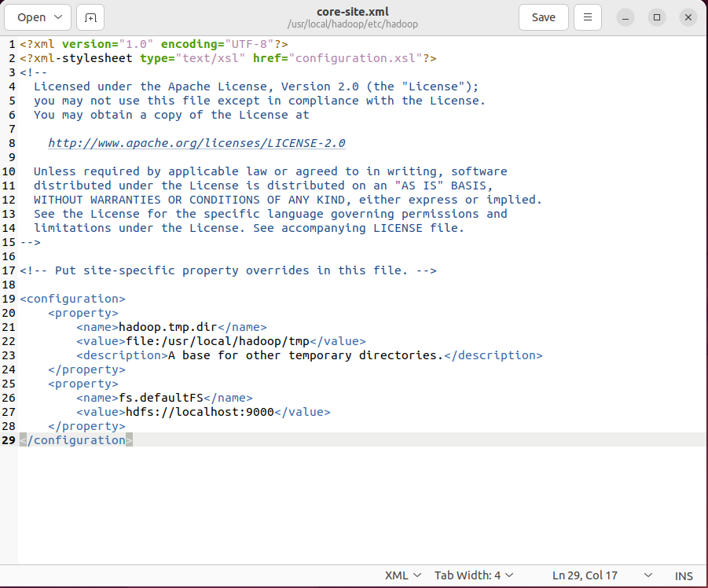This screenshot has width=708, height=588.
Task: Click the opening <configuration> tag
Action: click(x=73, y=299)
